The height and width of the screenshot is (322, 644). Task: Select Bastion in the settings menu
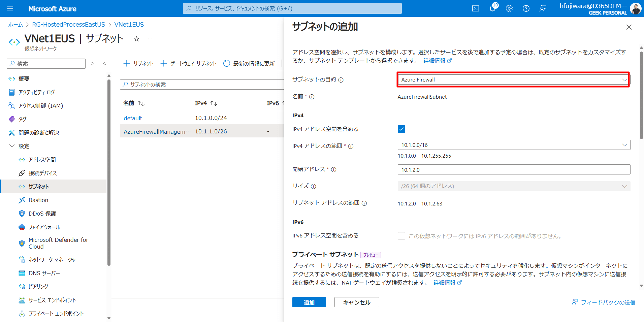(38, 200)
